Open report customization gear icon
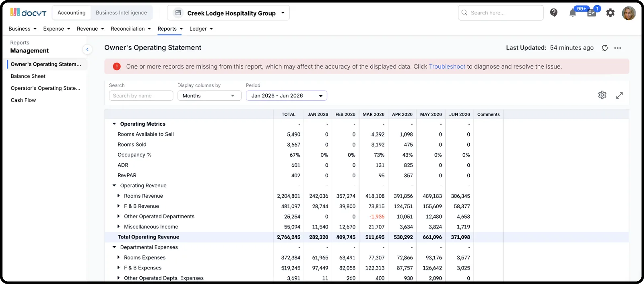 (x=602, y=95)
